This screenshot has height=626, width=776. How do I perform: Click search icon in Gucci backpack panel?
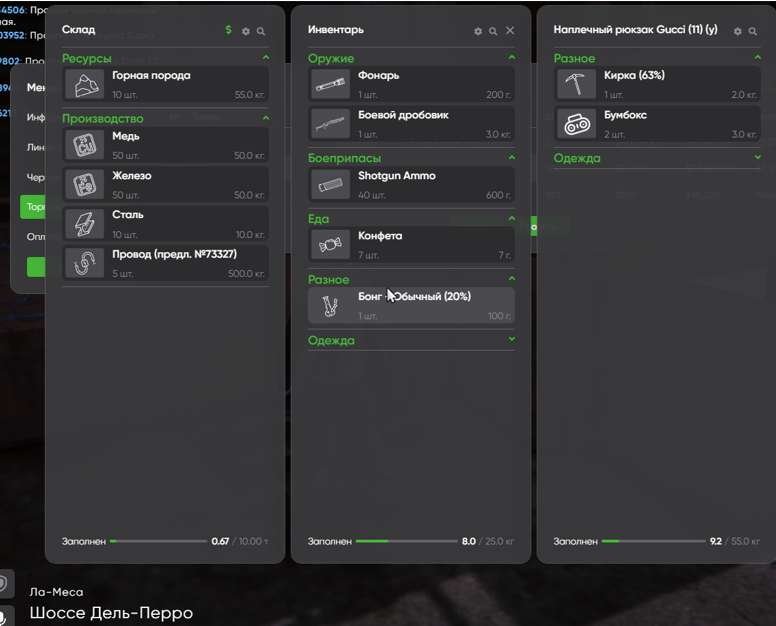click(x=753, y=31)
